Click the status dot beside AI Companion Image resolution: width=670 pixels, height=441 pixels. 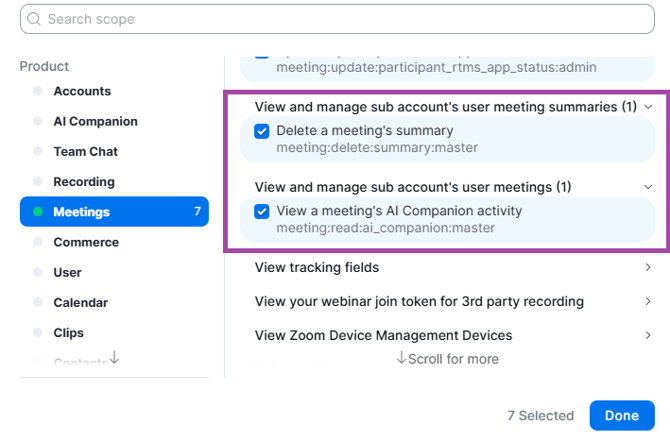pyautogui.click(x=38, y=121)
